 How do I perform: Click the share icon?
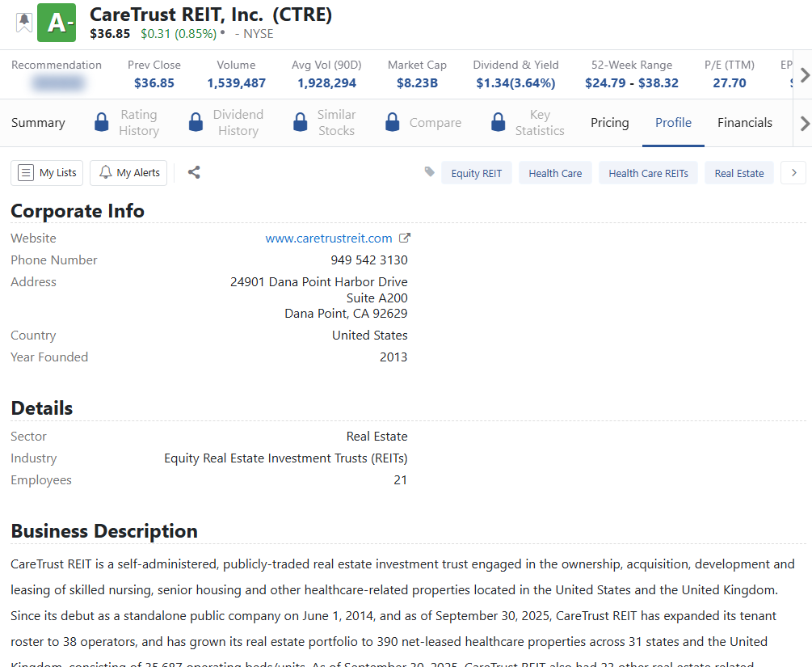coord(194,172)
